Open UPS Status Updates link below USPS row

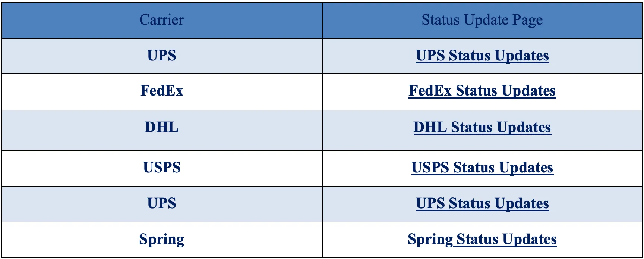tap(482, 203)
